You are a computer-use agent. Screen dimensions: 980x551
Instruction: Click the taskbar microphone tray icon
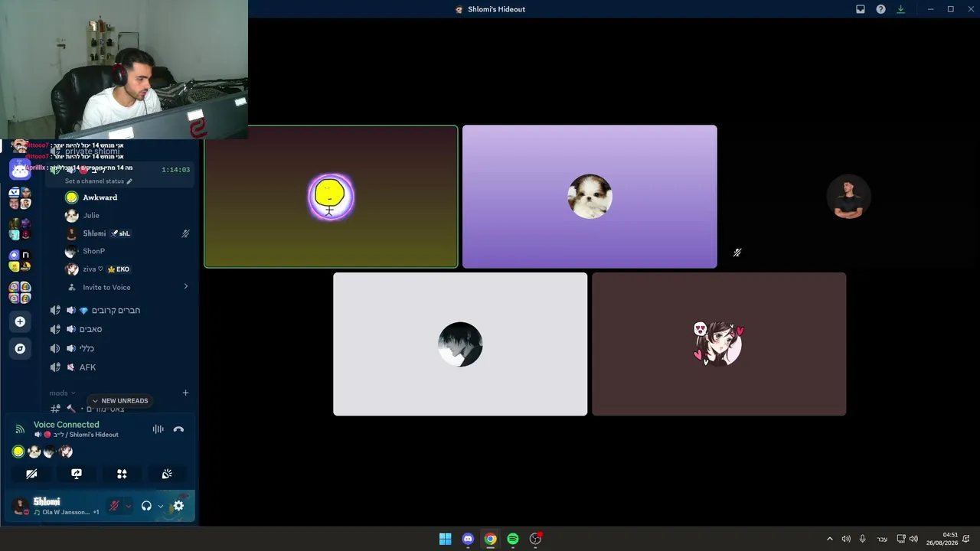pyautogui.click(x=862, y=539)
